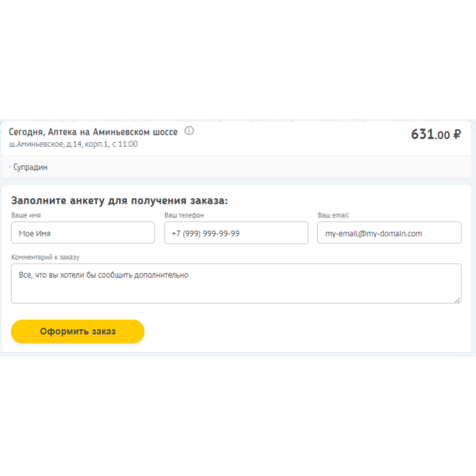This screenshot has width=476, height=476.
Task: Click the 'Ваш email' field label
Action: [x=333, y=215]
